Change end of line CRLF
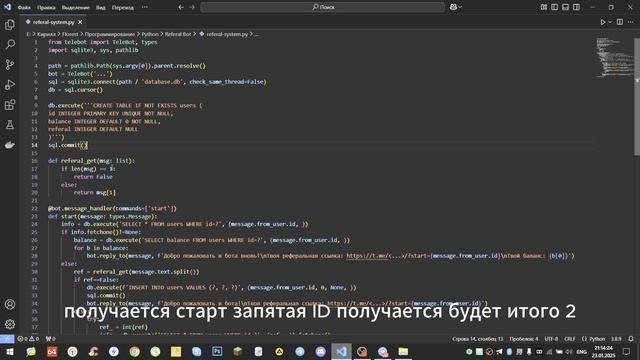The height and width of the screenshot is (360, 640). pos(569,339)
